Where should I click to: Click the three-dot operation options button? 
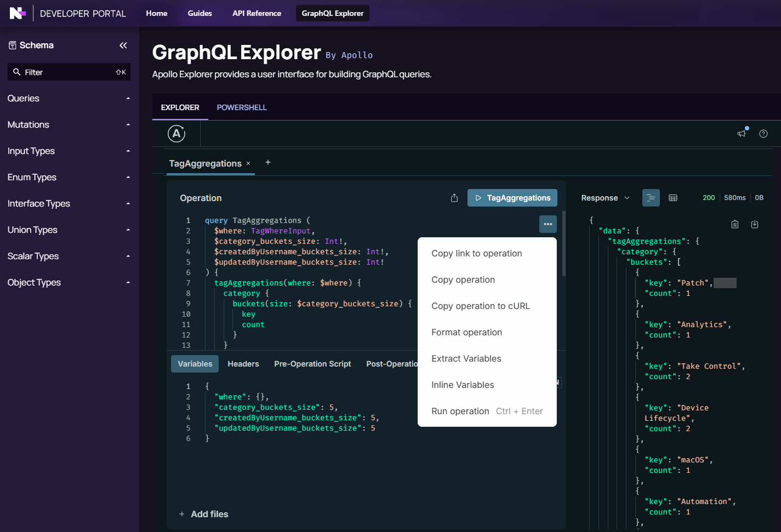[x=548, y=224]
